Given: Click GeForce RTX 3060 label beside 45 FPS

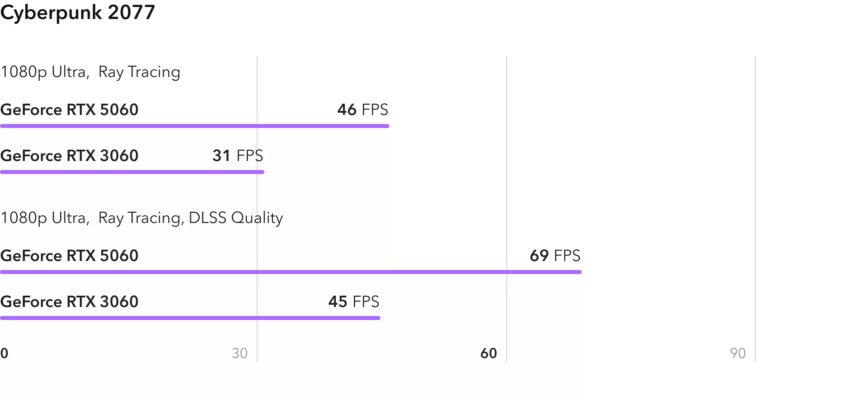Looking at the screenshot, I should click(69, 301).
